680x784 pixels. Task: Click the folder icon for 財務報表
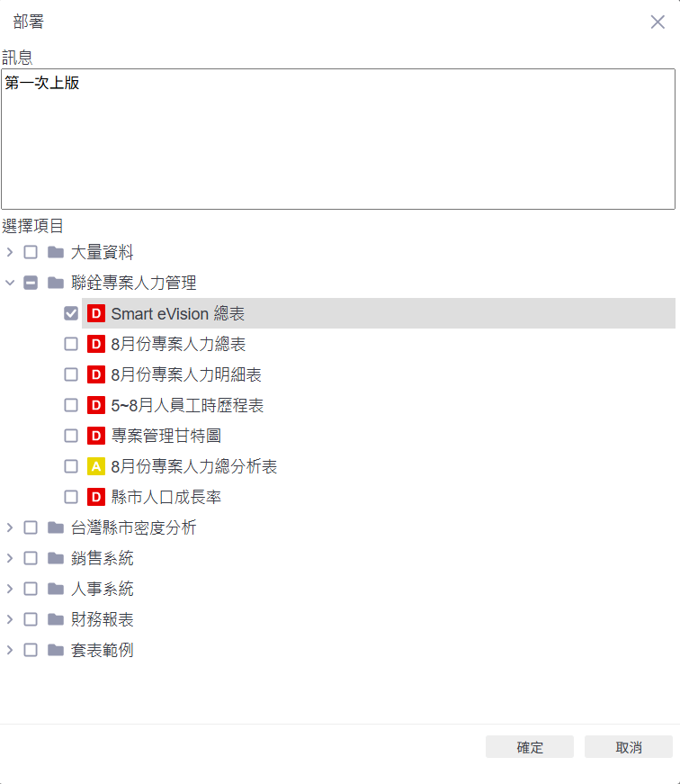coord(56,619)
